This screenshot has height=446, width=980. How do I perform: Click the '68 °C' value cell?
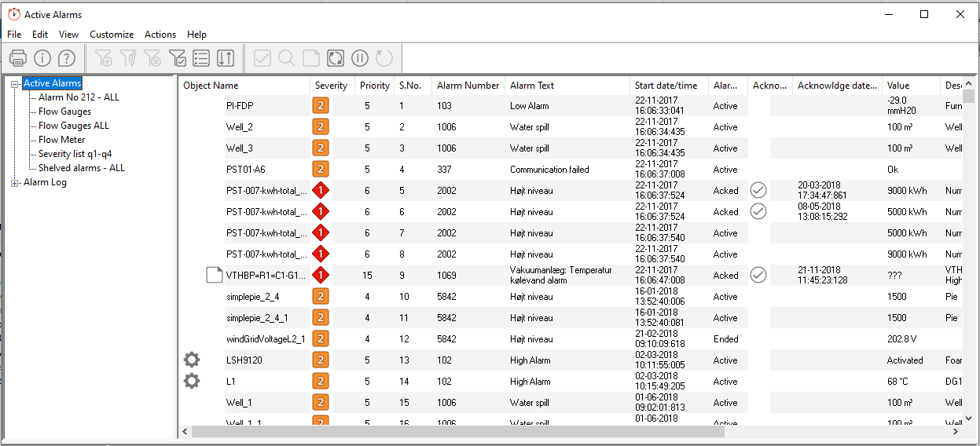[897, 382]
